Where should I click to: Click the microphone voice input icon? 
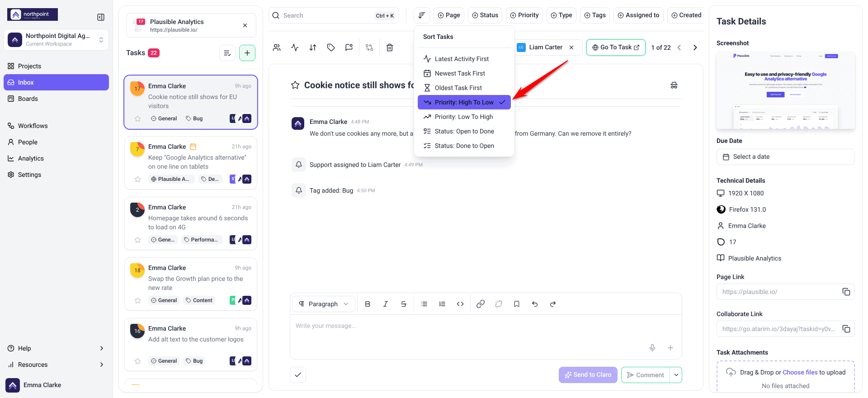(x=652, y=348)
